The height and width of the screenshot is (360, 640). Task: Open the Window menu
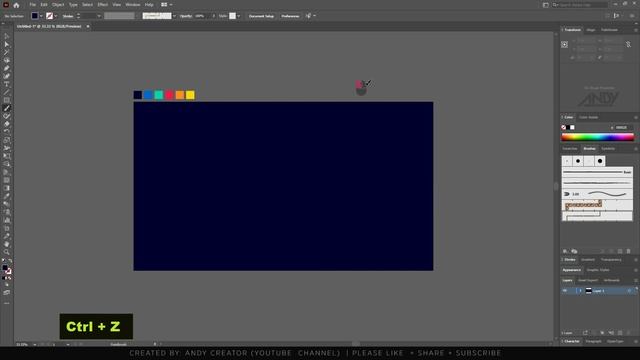pyautogui.click(x=133, y=4)
